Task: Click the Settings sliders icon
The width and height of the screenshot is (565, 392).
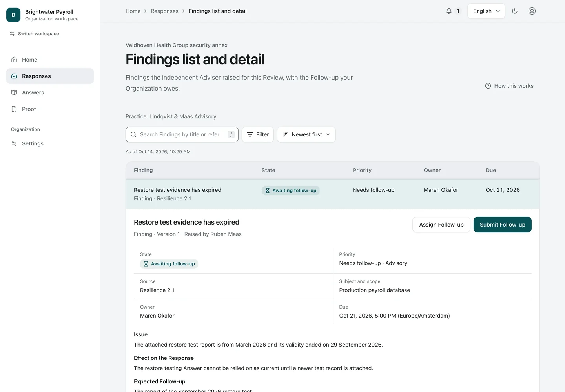Action: coord(14,143)
